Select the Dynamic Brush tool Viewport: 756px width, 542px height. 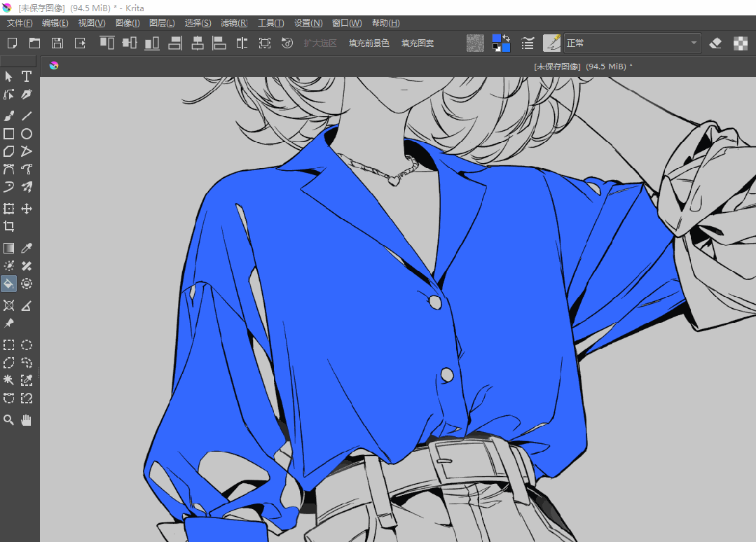tap(8, 187)
